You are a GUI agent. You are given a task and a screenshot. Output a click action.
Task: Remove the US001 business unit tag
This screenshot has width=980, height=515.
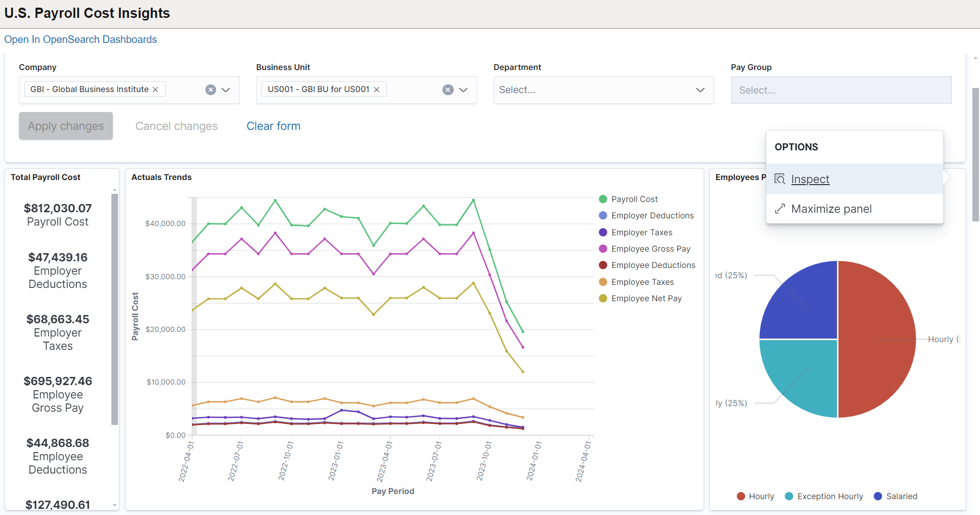(377, 89)
